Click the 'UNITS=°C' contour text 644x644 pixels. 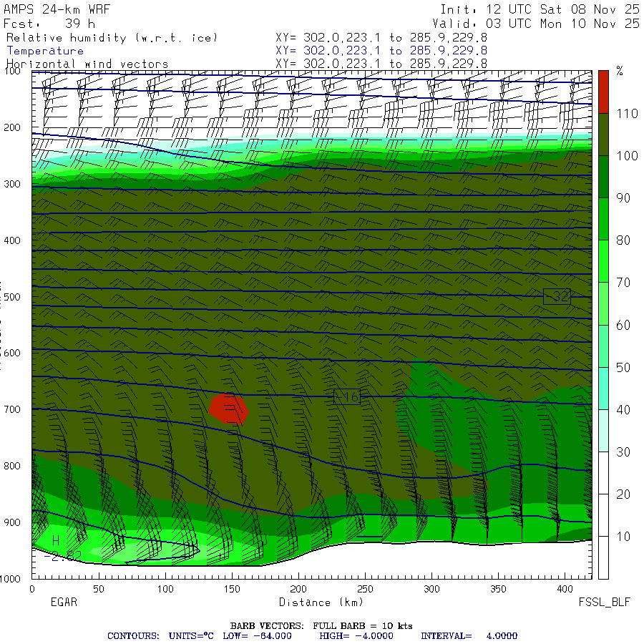click(x=191, y=636)
